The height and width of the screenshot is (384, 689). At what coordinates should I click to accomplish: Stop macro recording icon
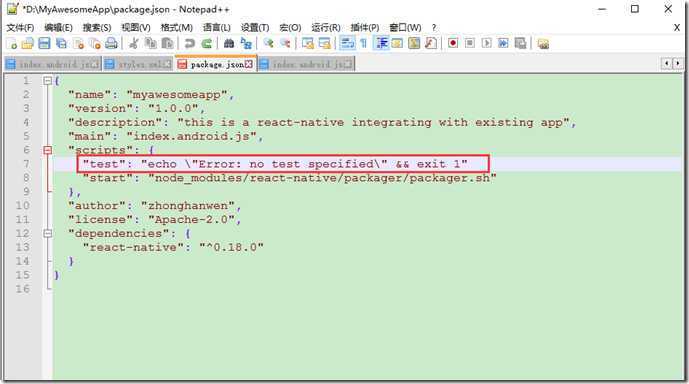point(470,43)
